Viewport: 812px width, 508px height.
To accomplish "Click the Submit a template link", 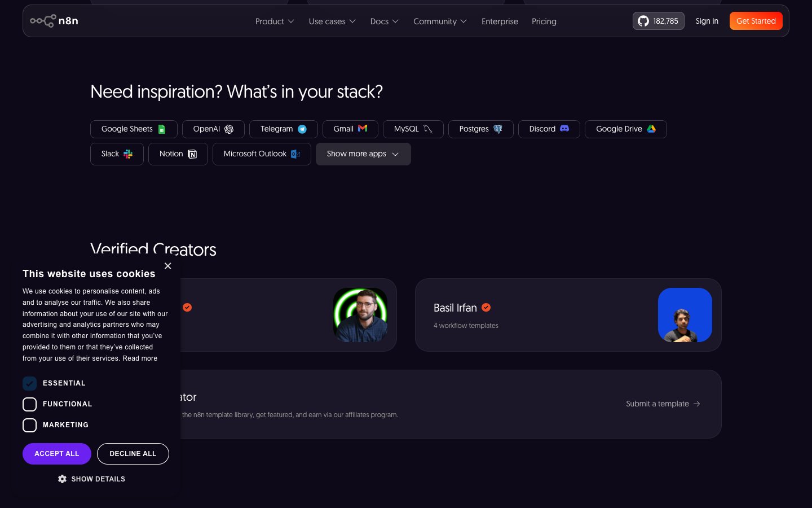I will point(663,404).
